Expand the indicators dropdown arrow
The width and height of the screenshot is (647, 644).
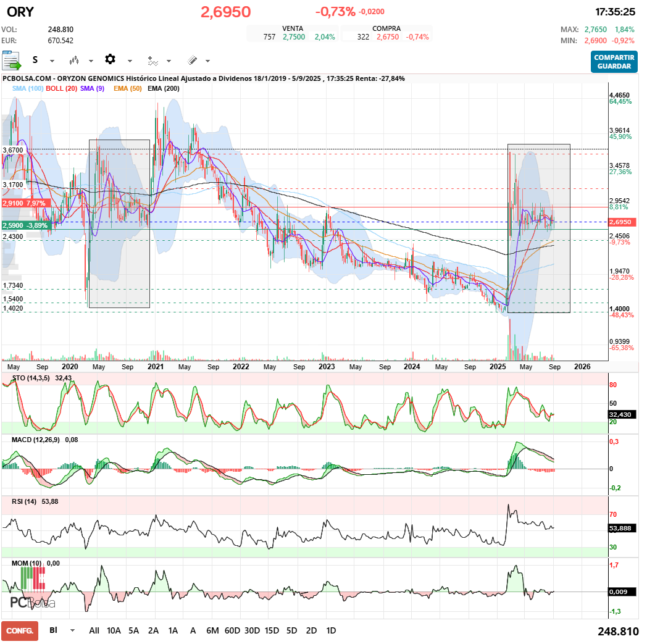click(169, 61)
